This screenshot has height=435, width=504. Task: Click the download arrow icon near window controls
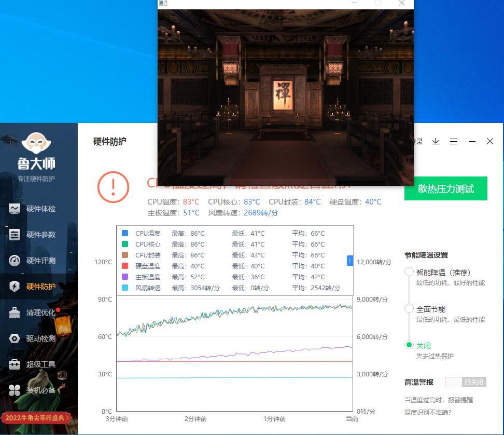(436, 141)
